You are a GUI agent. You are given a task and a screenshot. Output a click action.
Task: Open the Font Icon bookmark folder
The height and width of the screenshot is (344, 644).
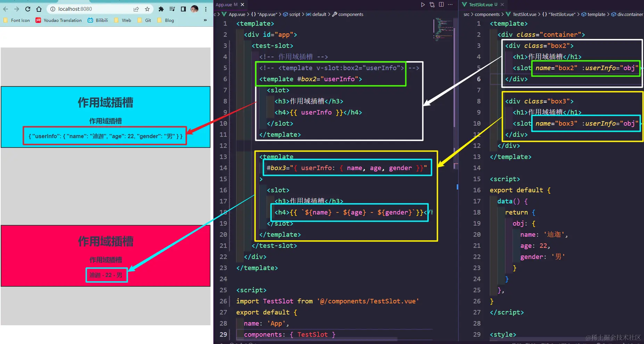point(17,20)
